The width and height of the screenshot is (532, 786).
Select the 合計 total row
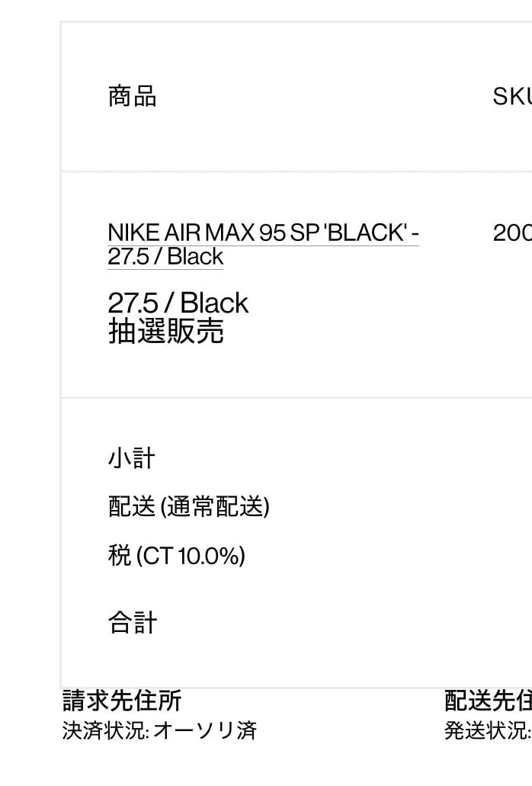pyautogui.click(x=132, y=623)
